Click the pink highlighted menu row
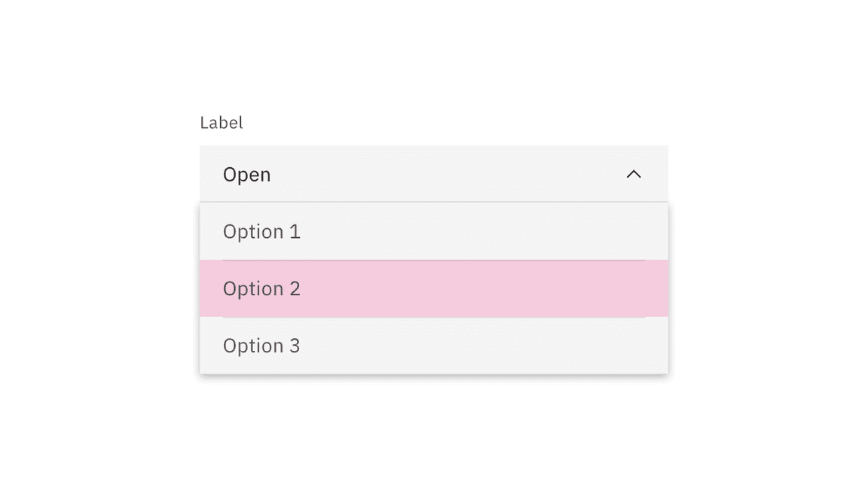The height and width of the screenshot is (488, 868). [x=433, y=289]
